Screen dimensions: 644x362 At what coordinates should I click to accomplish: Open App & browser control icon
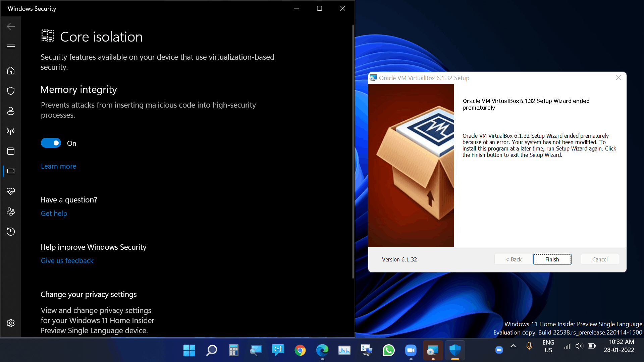point(11,151)
